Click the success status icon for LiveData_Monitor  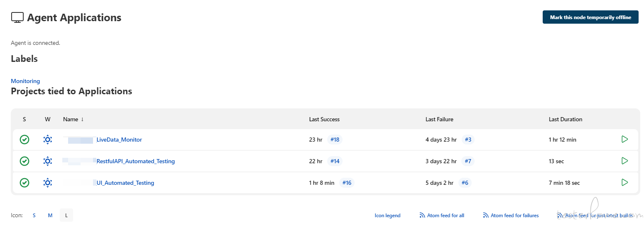(24, 140)
